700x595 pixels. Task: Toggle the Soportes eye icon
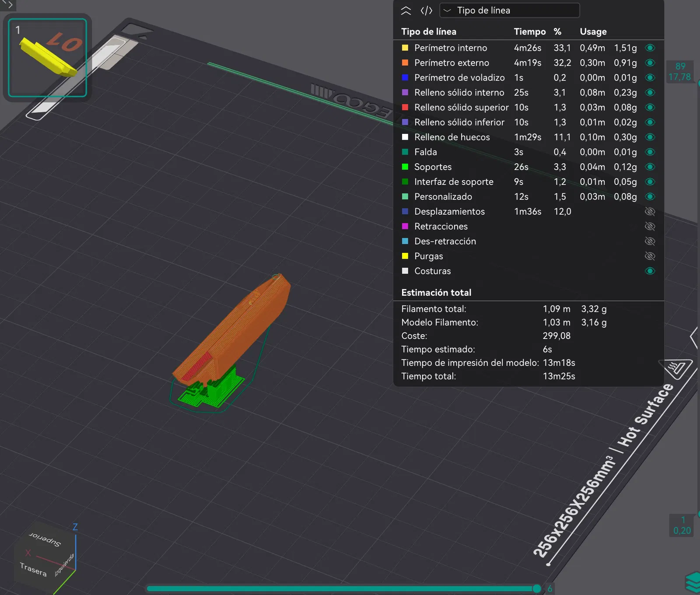tap(650, 167)
